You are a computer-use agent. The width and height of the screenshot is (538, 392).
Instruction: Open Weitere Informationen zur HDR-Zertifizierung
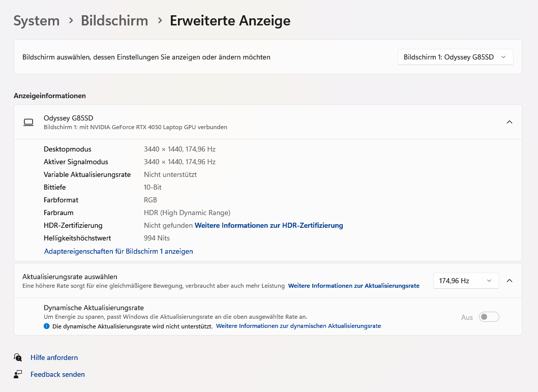point(268,225)
